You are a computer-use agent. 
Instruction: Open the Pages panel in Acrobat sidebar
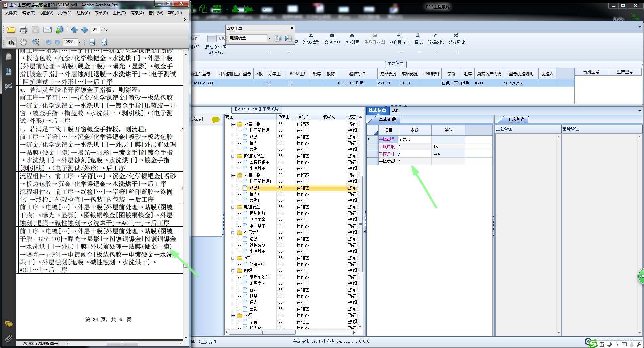[9, 57]
